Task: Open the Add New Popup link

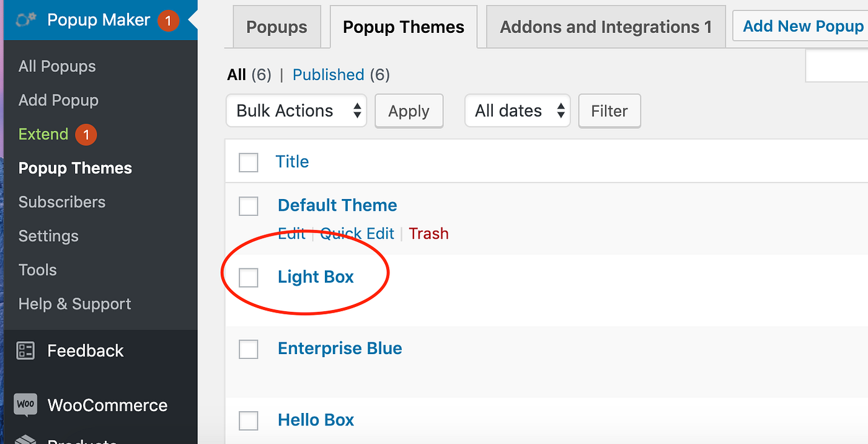Action: pyautogui.click(x=803, y=26)
